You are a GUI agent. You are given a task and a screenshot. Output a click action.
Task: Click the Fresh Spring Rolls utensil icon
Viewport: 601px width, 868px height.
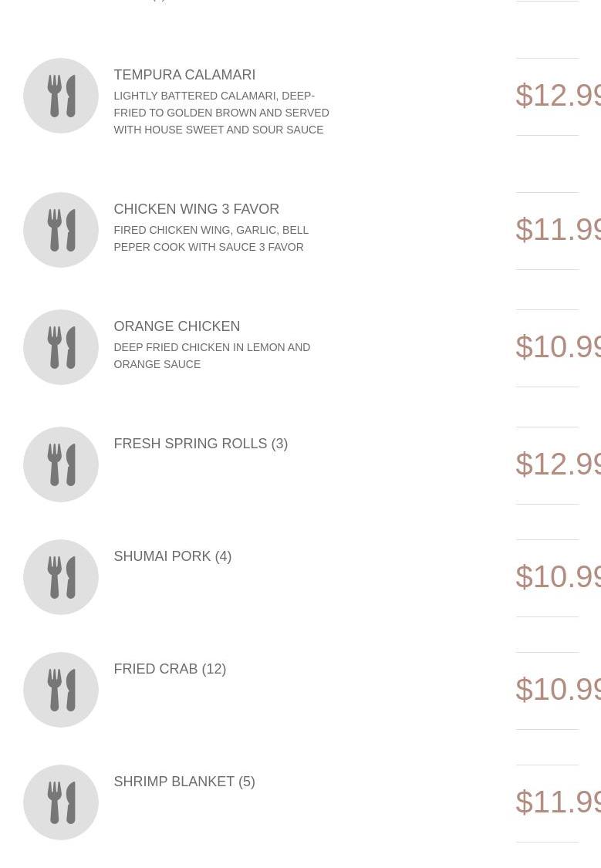point(61,464)
